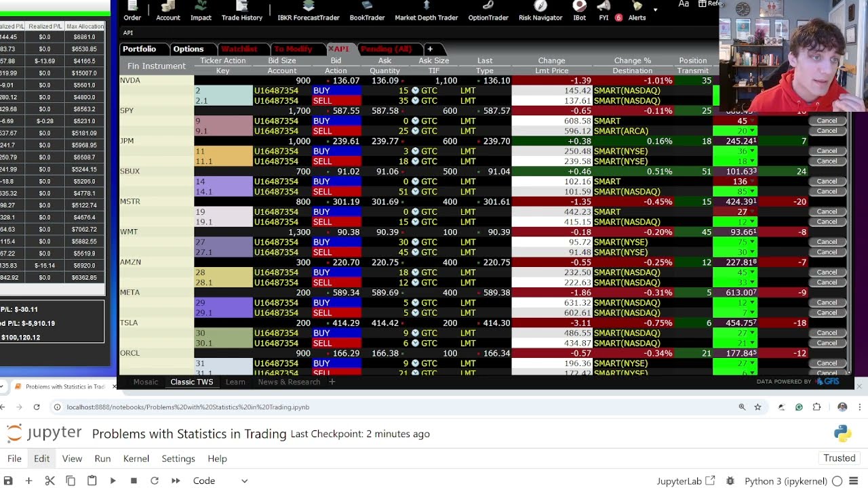
Task: Open the Pending (All) tab
Action: 386,49
